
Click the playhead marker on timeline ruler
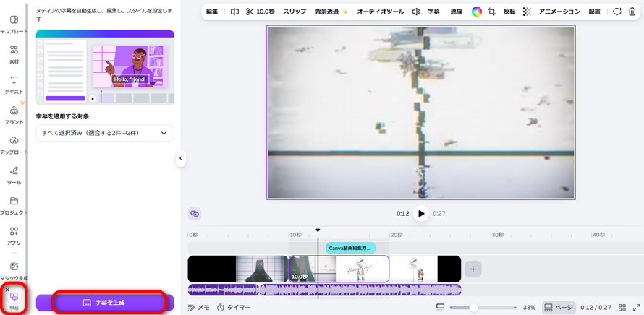(318, 230)
